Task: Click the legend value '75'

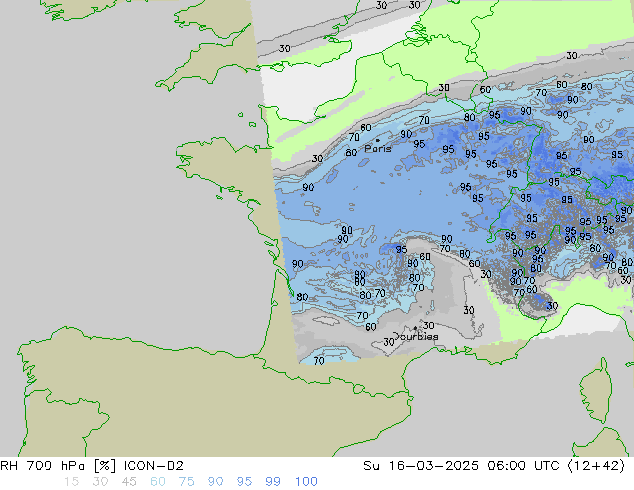Action: click(x=186, y=482)
